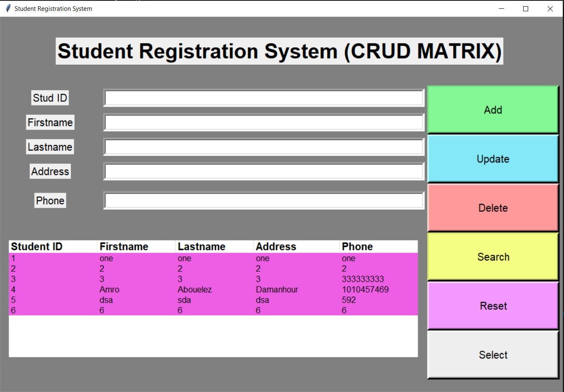
Task: Click the Student ID column header
Action: (x=53, y=246)
